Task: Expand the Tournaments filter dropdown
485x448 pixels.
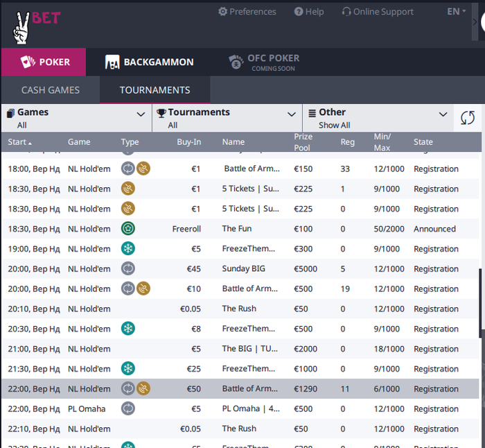Action: tap(227, 118)
